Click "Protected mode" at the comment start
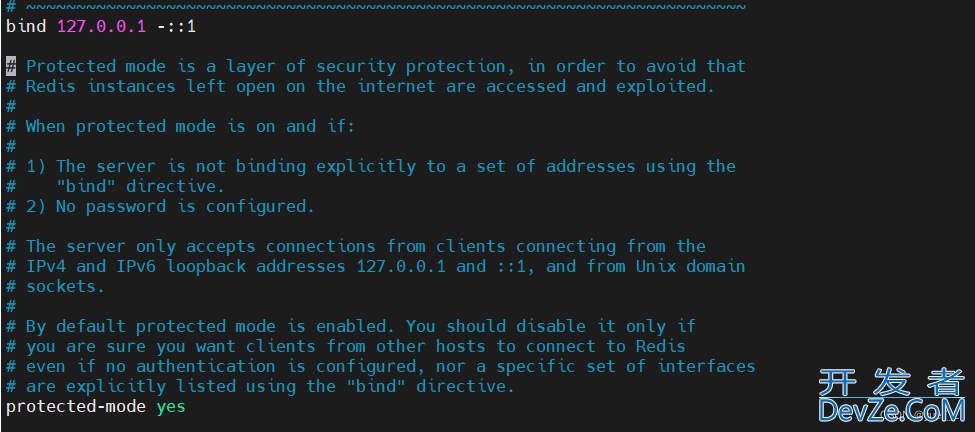975x432 pixels. (x=96, y=67)
